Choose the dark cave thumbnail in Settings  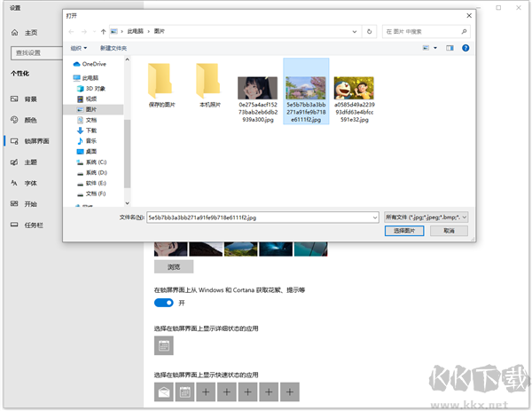click(x=276, y=249)
